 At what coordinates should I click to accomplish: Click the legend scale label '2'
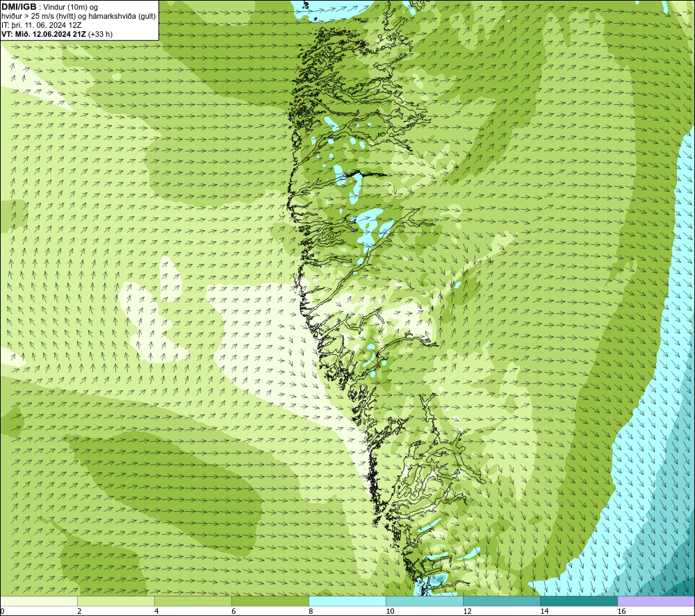pyautogui.click(x=79, y=611)
